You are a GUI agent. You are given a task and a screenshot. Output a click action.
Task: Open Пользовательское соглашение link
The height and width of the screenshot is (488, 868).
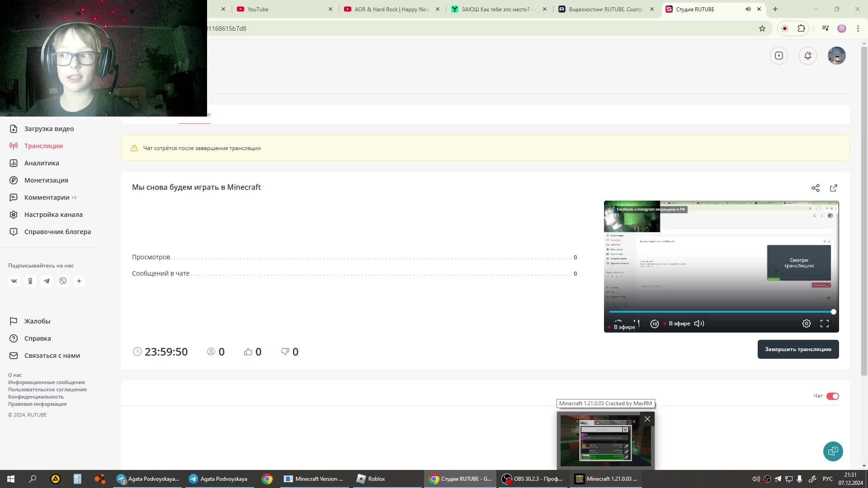pos(47,389)
